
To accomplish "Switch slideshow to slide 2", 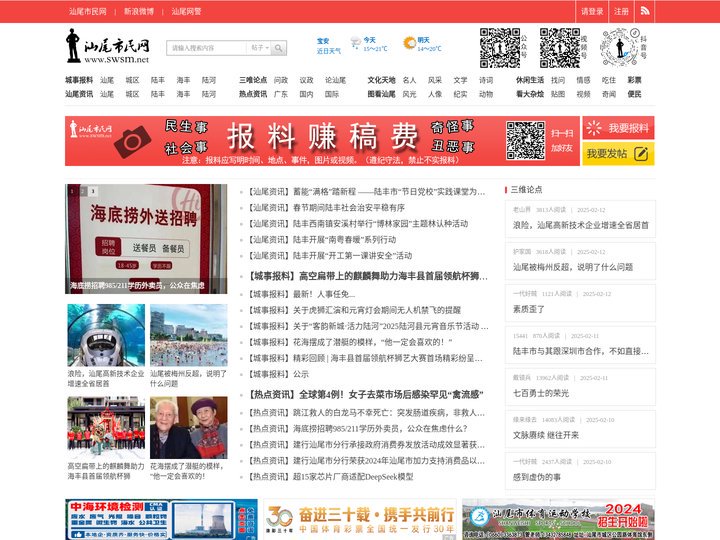I will (83, 191).
